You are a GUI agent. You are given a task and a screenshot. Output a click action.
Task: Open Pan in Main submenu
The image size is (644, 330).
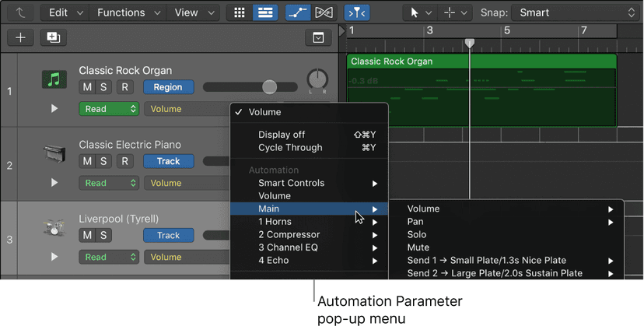pyautogui.click(x=506, y=222)
